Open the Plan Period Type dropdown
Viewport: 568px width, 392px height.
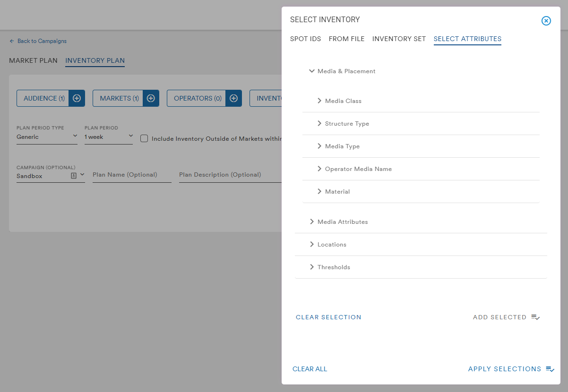(47, 137)
